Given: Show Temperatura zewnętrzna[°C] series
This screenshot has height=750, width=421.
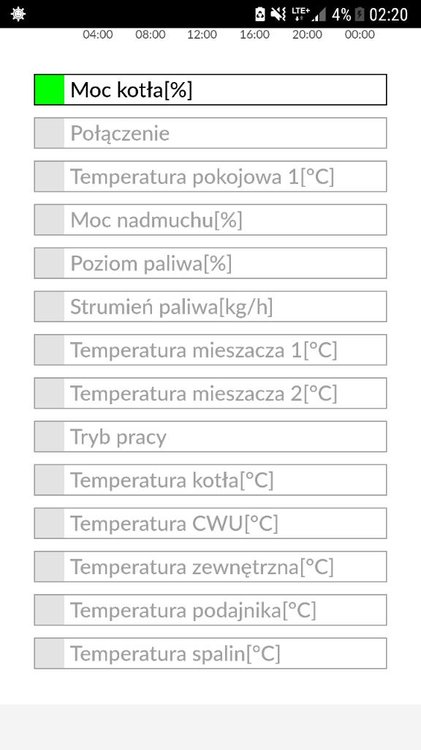Looking at the screenshot, I should 210,566.
